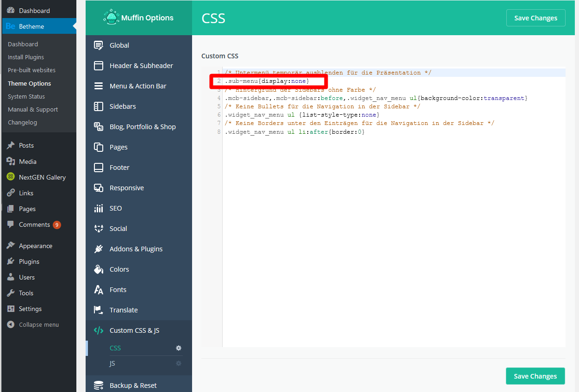Open the Links menu
The height and width of the screenshot is (392, 579).
(39, 193)
